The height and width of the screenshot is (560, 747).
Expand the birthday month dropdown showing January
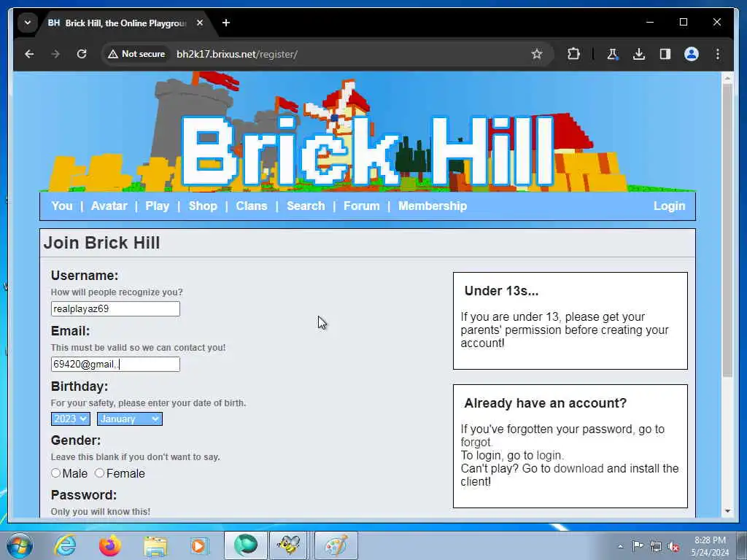[130, 419]
